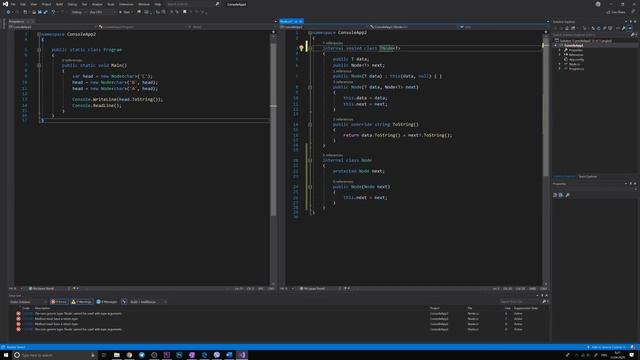Click Add to Source Control in status bar
Screen dimensions: 640x360
tap(606, 347)
